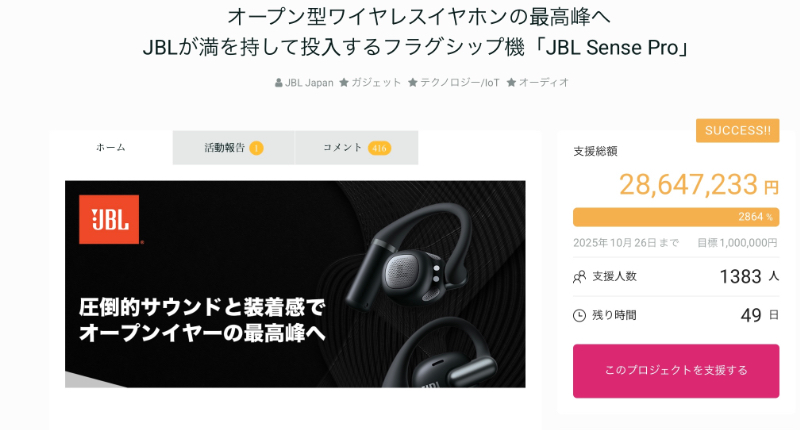Screen dimensions: 800x430
Task: Switch to the ホーム tab
Action: click(111, 147)
